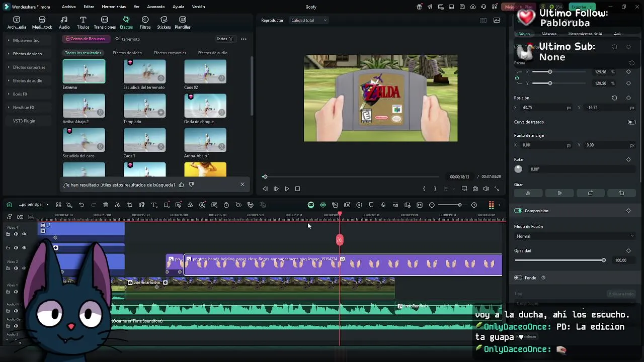Click the cloud upload icon in title bar
Viewport: 644px width, 362px height.
pos(473,7)
